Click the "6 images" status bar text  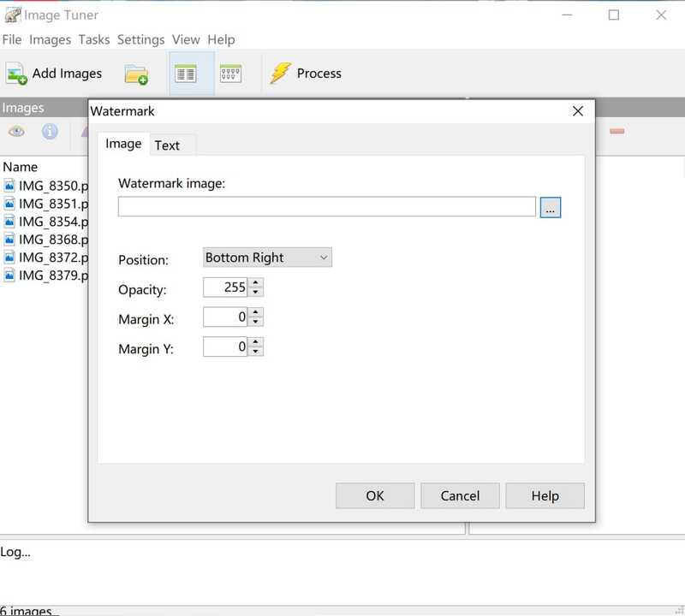[x=27, y=610]
